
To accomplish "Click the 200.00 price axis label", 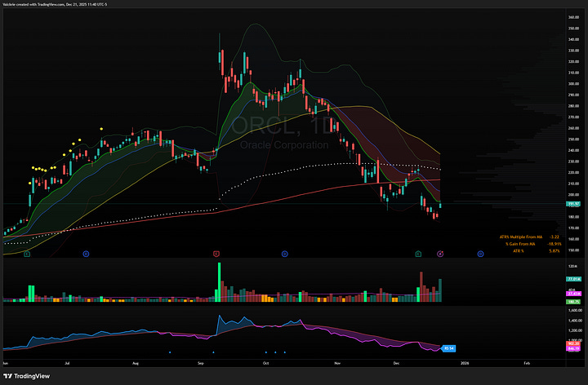I will point(574,195).
